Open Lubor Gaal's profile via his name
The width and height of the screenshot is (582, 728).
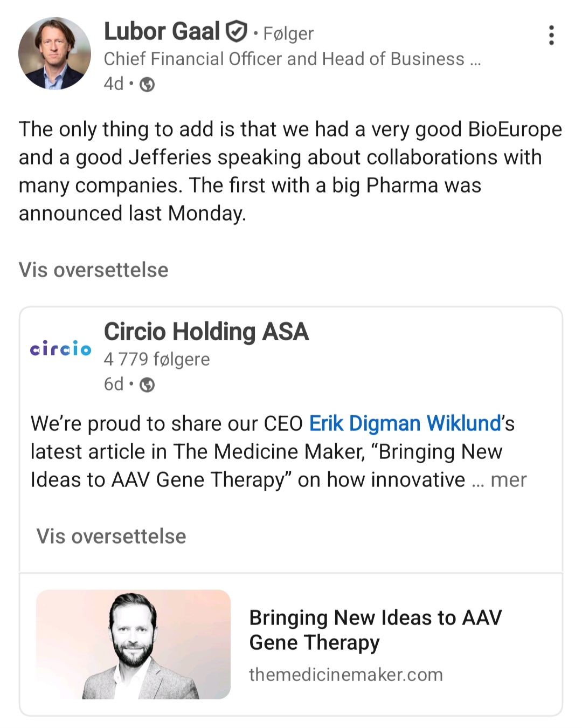162,32
